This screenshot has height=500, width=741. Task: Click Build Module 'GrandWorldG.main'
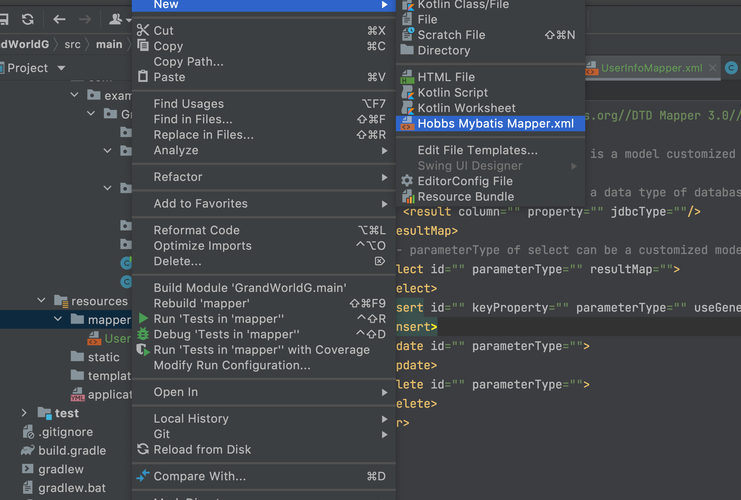tap(264, 288)
